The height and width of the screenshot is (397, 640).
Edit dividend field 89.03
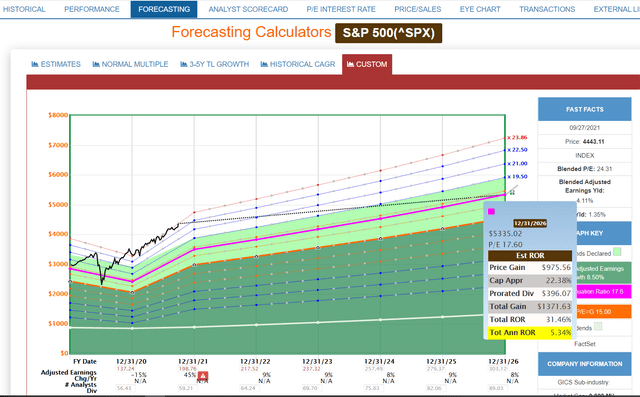click(498, 388)
